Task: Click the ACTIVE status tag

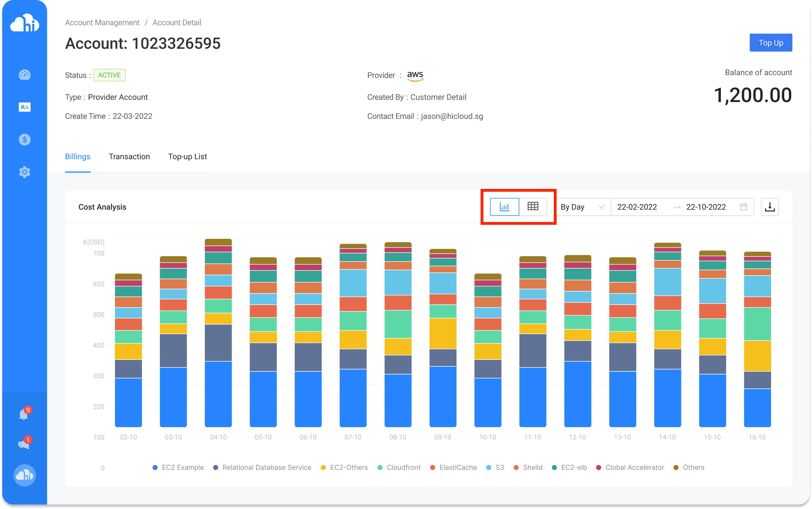Action: [x=109, y=75]
